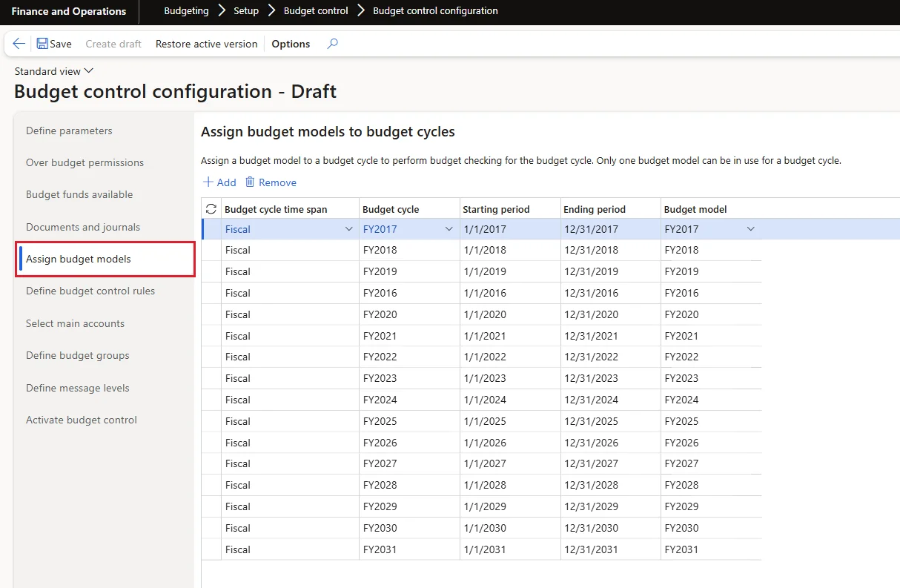Click ending period 12/31/2017 cell

click(x=611, y=229)
